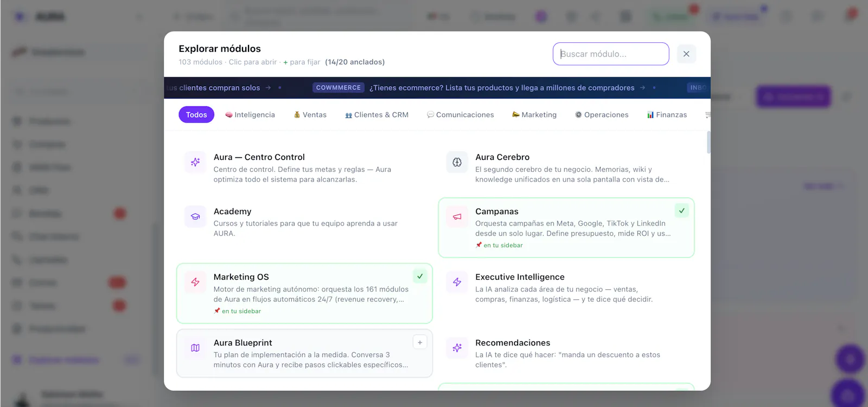
Task: Open the 'Academy' module title
Action: click(232, 211)
